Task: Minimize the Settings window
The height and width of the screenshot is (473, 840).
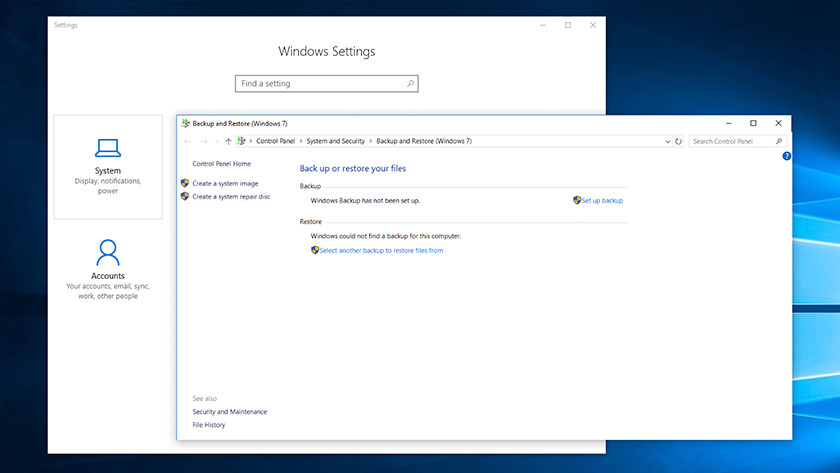Action: 543,25
